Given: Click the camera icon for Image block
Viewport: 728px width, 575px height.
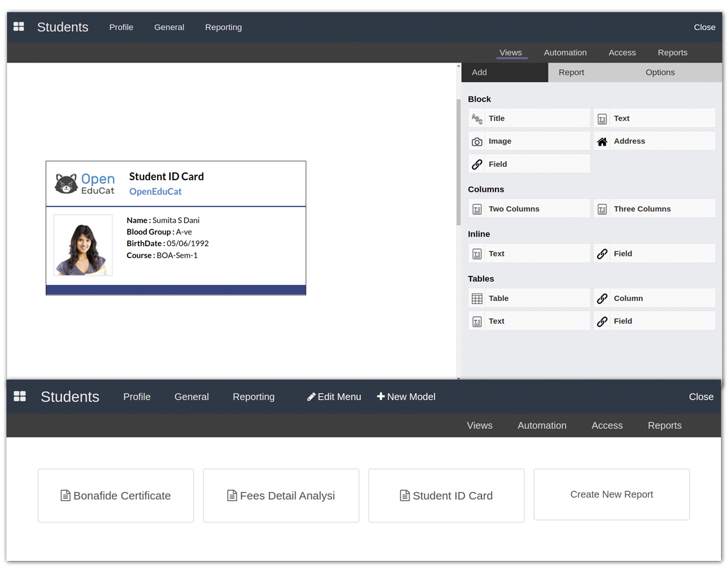Looking at the screenshot, I should [x=477, y=142].
